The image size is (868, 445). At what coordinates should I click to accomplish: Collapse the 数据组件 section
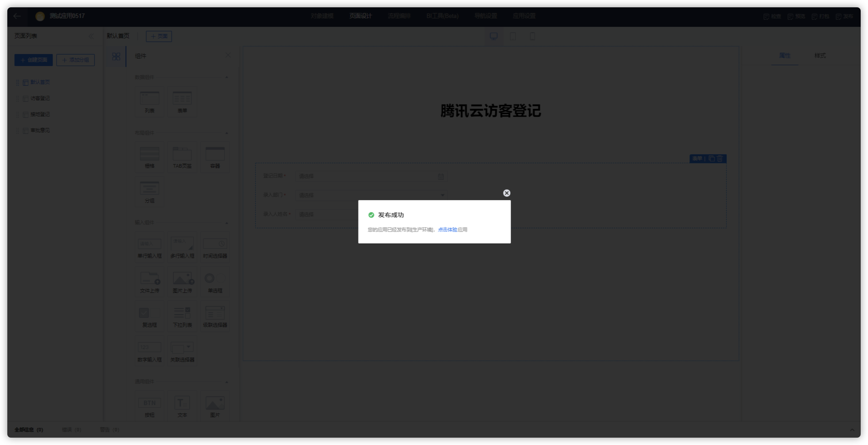click(x=226, y=77)
